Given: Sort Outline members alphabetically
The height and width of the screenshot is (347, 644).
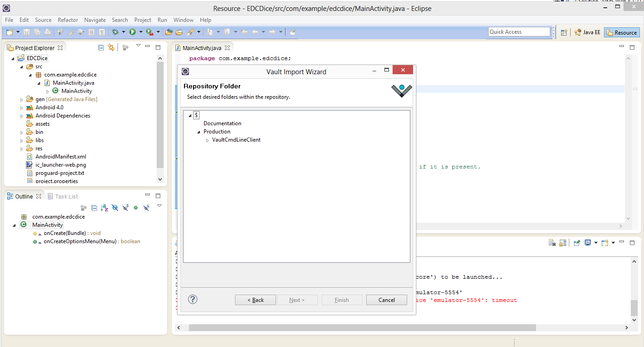Looking at the screenshot, I should [x=104, y=208].
